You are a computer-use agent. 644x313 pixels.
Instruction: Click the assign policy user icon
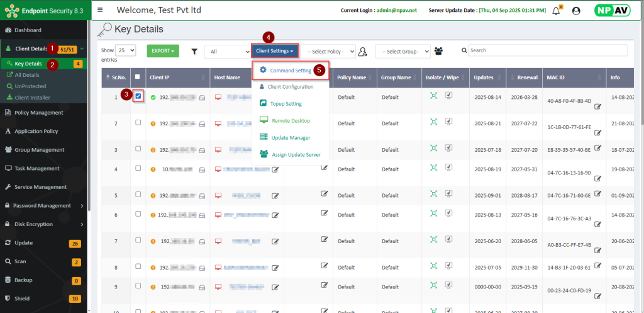coord(362,52)
